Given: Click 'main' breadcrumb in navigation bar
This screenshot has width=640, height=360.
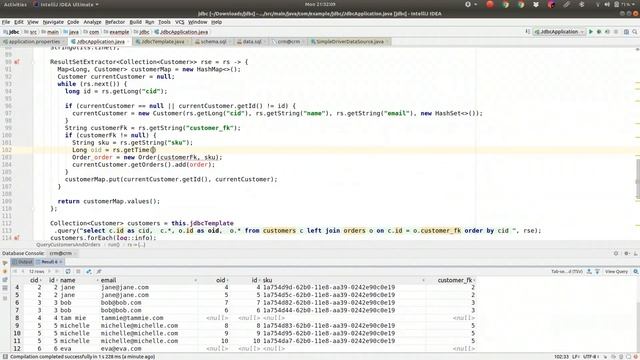Looking at the screenshot, I should (50, 32).
